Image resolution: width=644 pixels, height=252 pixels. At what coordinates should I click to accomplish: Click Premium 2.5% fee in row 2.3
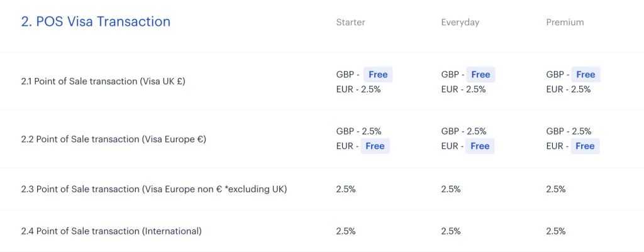click(556, 189)
